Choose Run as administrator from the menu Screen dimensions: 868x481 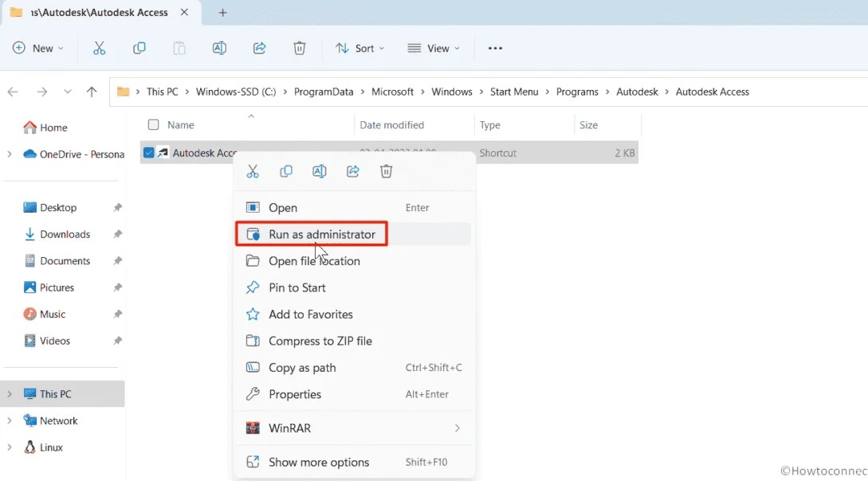click(321, 234)
